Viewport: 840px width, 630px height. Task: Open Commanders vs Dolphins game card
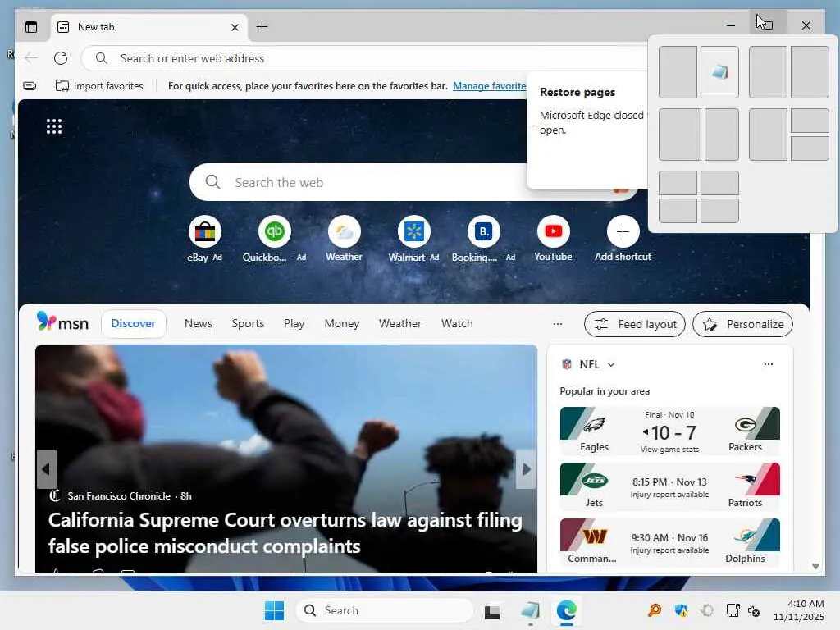coord(669,542)
